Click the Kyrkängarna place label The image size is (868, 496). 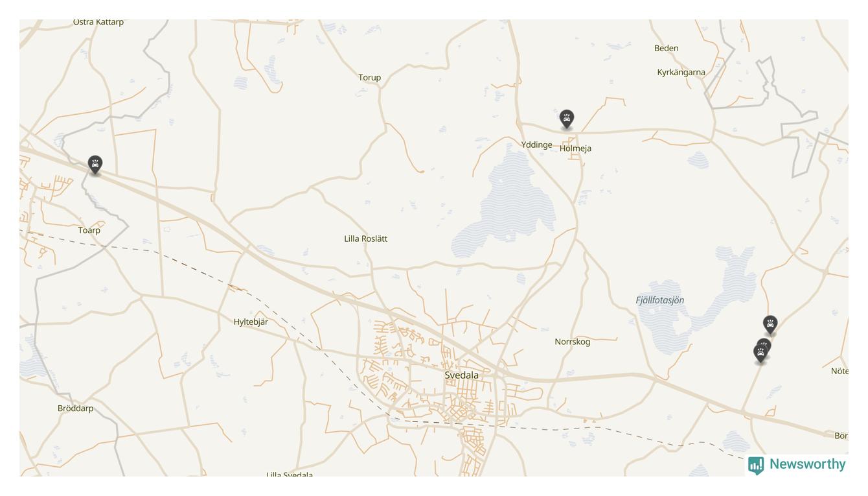click(x=681, y=72)
